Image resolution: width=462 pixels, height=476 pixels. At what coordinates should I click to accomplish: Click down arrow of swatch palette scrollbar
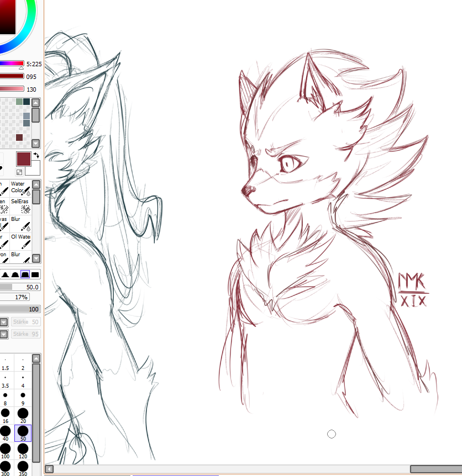tap(36, 143)
